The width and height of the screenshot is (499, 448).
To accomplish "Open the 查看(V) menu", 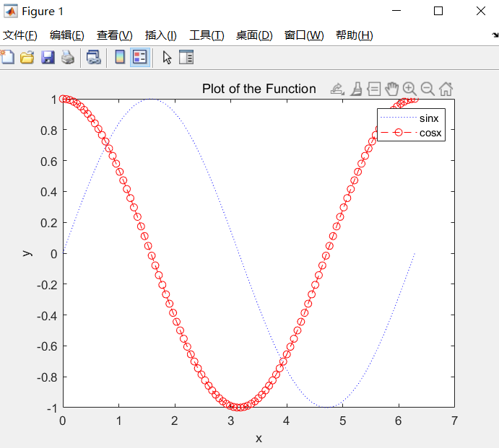I will click(x=115, y=35).
